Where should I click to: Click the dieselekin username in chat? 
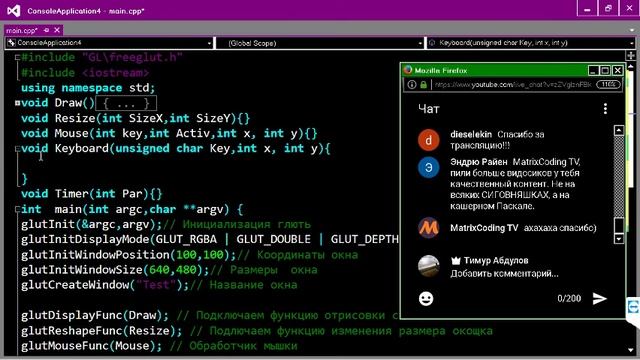[471, 134]
